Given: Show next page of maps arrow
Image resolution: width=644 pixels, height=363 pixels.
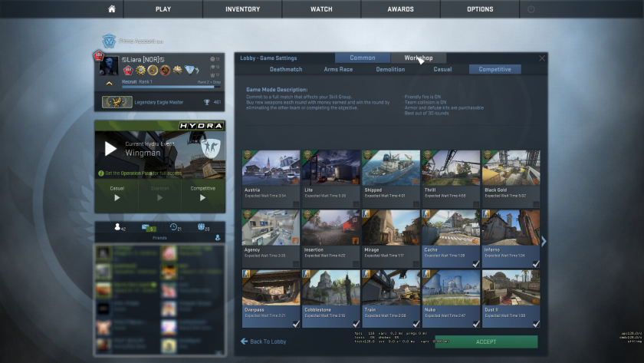Looking at the screenshot, I should click(x=544, y=241).
